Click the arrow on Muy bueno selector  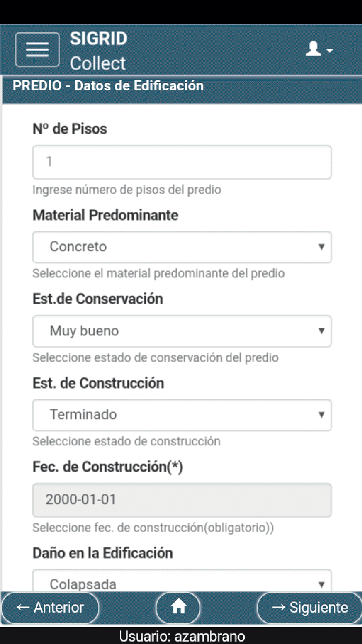coord(321,331)
